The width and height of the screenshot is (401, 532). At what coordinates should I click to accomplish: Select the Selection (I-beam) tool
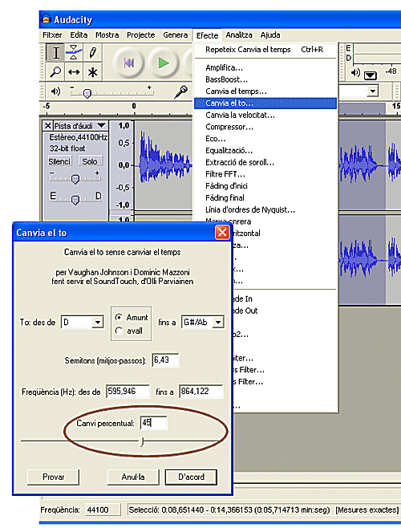click(56, 53)
